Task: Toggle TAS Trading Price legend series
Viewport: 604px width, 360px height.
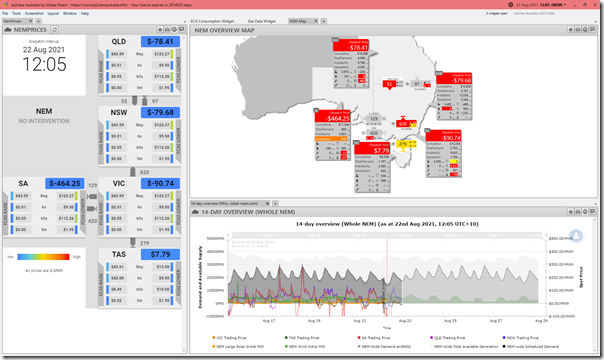Action: pos(302,338)
